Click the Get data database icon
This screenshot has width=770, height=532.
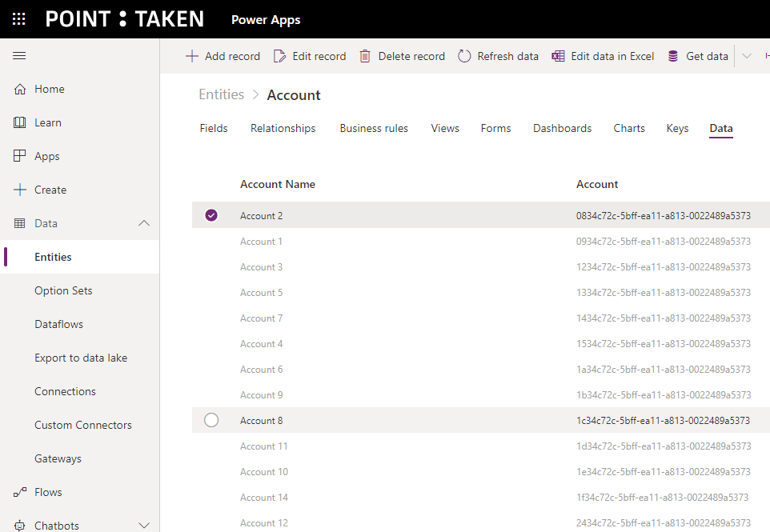point(673,56)
